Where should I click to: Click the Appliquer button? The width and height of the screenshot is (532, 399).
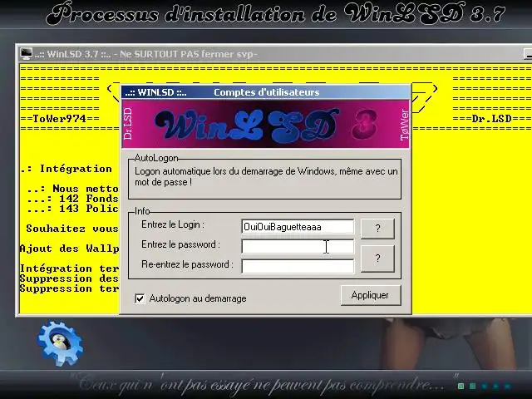pyautogui.click(x=371, y=295)
